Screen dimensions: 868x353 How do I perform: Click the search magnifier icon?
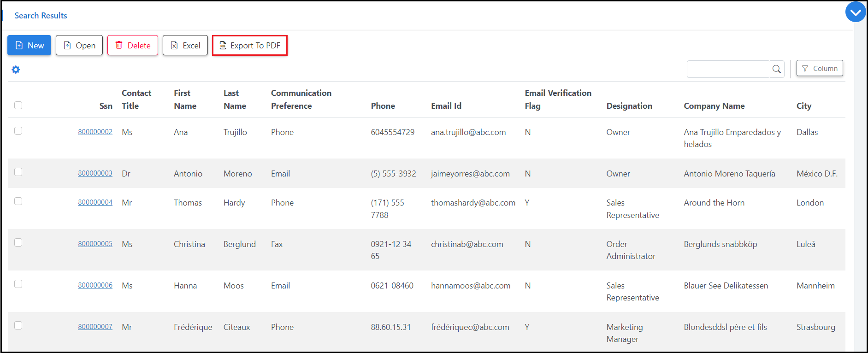(x=777, y=69)
